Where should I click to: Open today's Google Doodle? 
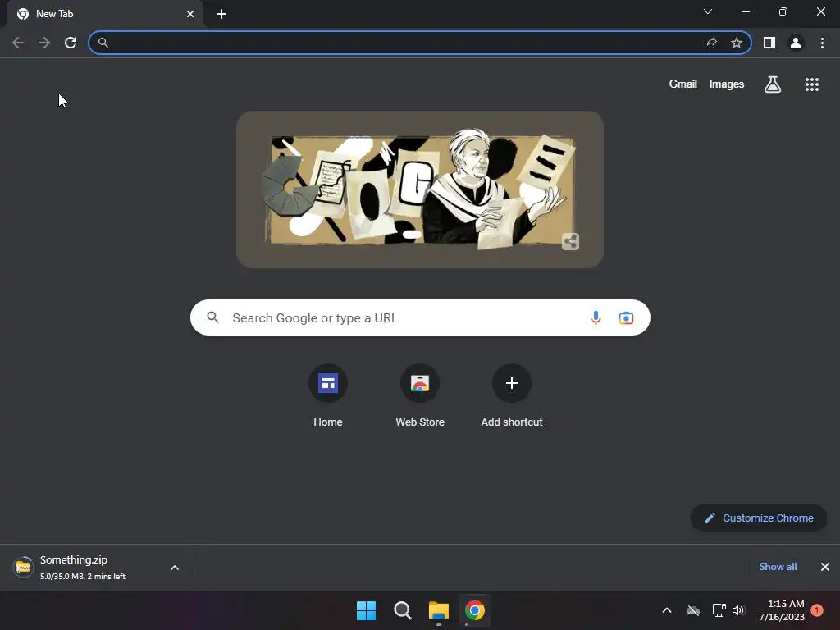pyautogui.click(x=419, y=189)
